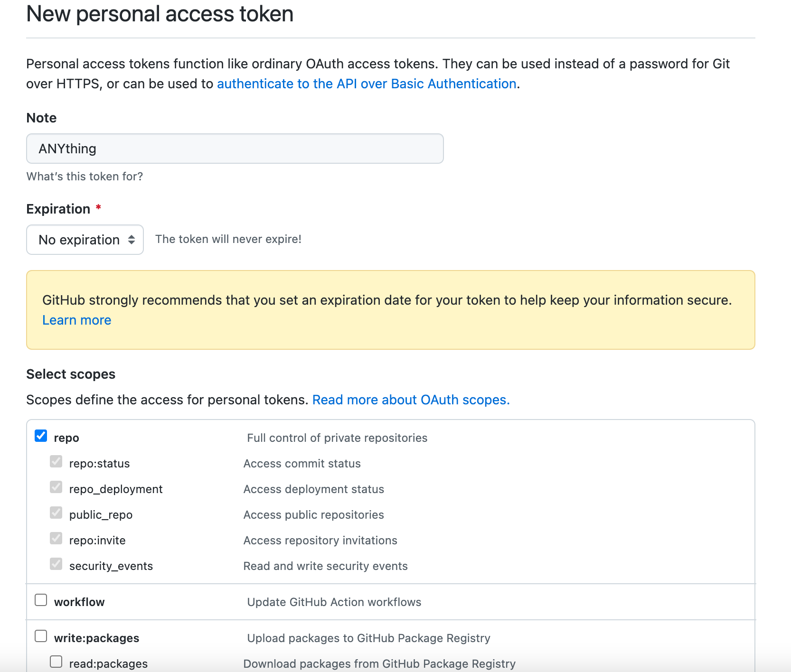Viewport: 791px width, 672px height.
Task: Open the No expiration dropdown
Action: point(85,240)
